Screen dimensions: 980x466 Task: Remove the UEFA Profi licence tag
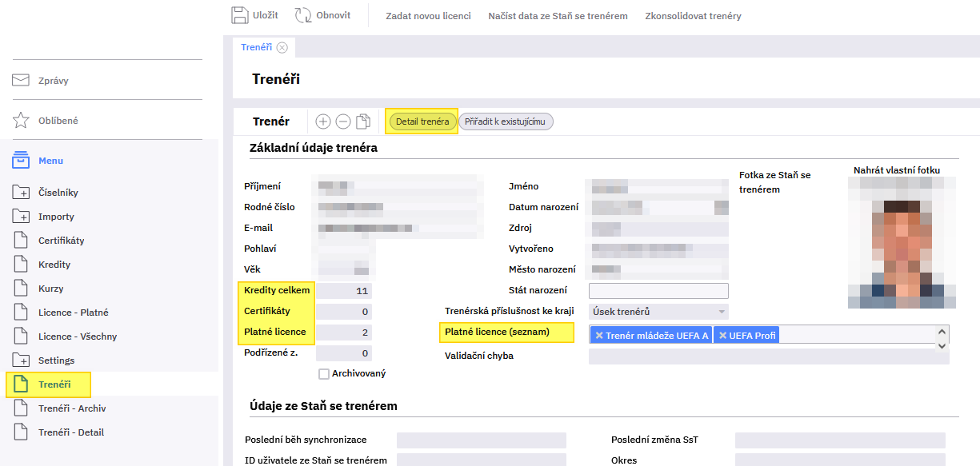coord(722,336)
